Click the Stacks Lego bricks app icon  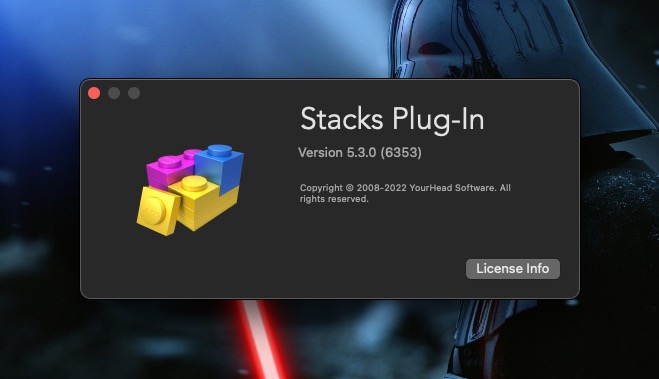click(190, 190)
